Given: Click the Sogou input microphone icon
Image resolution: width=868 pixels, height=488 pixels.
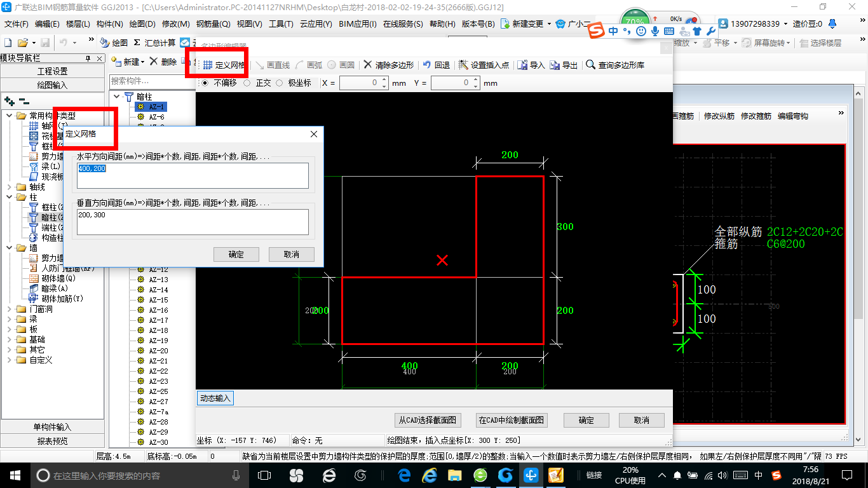Looking at the screenshot, I should click(x=655, y=30).
